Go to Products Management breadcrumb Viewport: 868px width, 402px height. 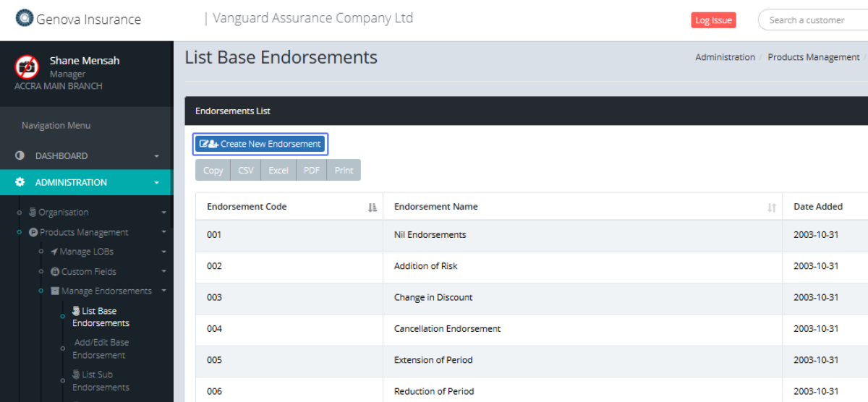click(813, 57)
